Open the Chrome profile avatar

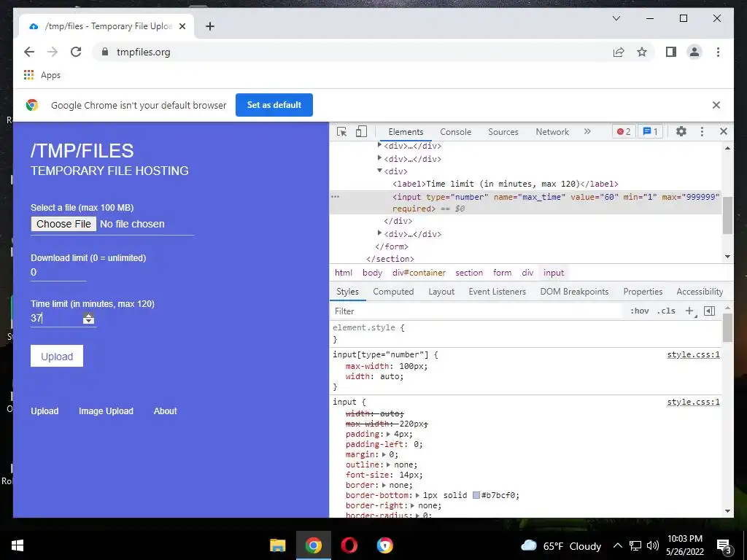click(x=694, y=52)
